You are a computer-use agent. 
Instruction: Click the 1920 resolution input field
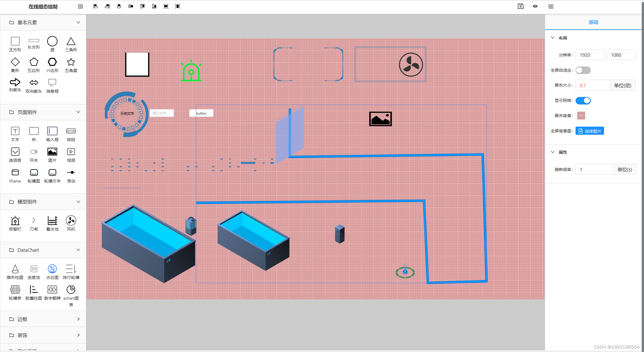(x=590, y=55)
